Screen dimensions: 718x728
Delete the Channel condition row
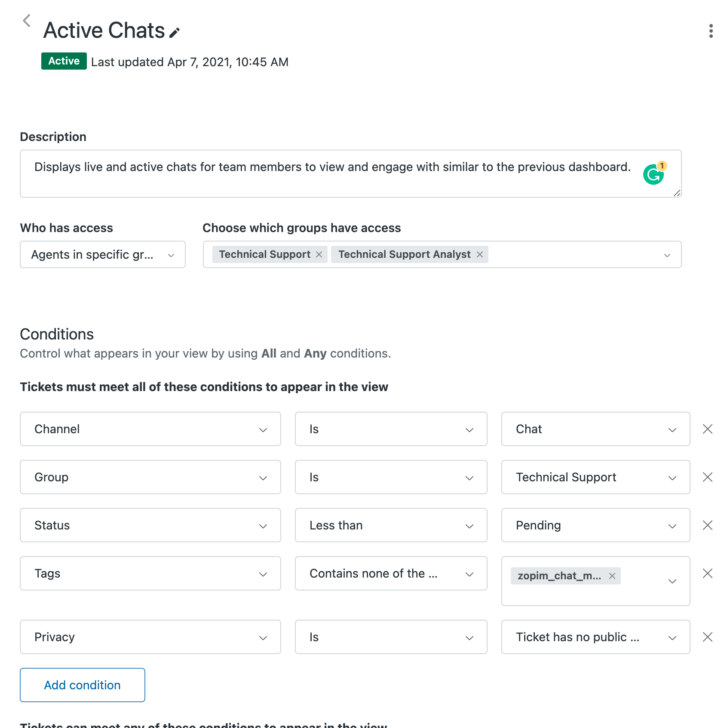[707, 429]
